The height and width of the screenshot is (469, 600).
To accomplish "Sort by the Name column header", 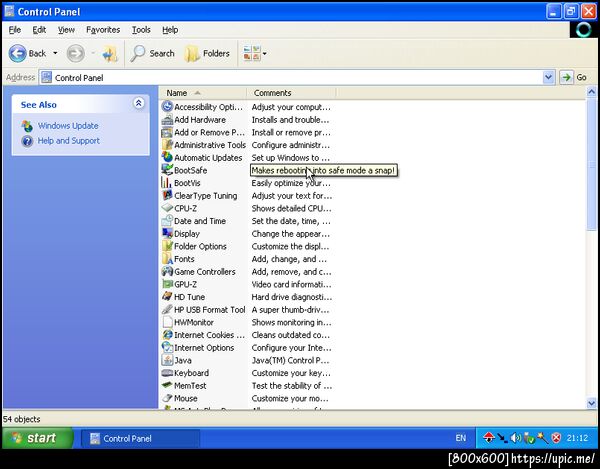I will tap(203, 93).
